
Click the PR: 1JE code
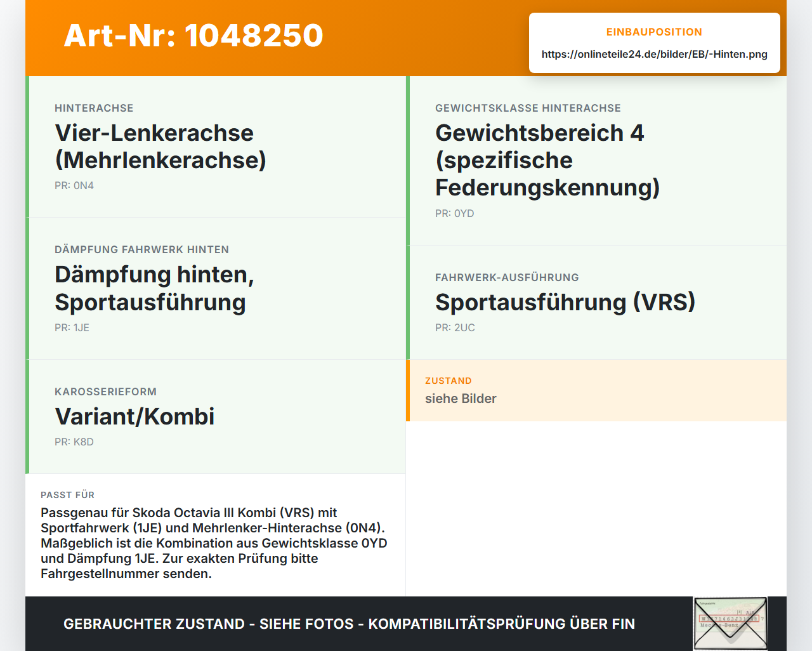(x=72, y=327)
